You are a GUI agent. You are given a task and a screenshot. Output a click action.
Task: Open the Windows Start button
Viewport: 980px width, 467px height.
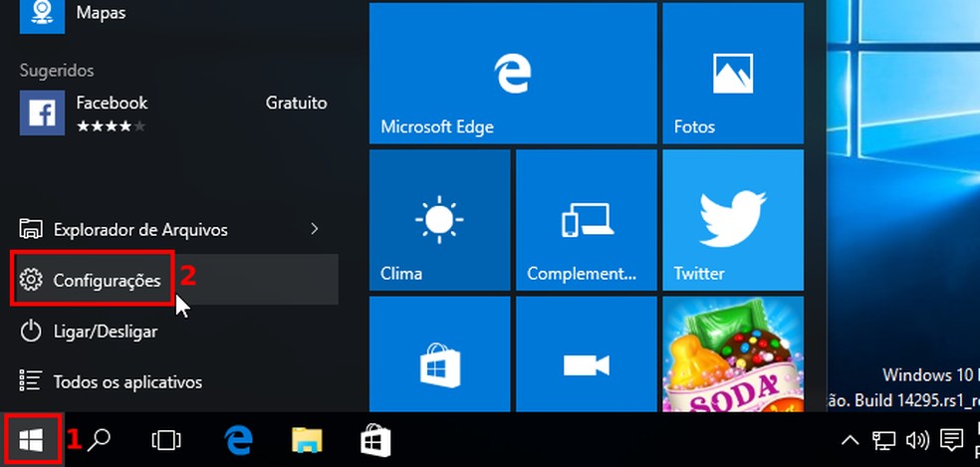click(x=31, y=441)
